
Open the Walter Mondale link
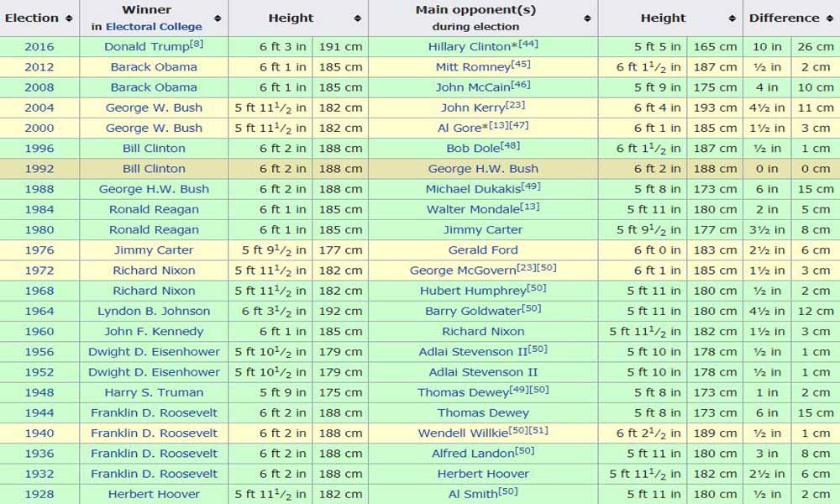pos(473,209)
